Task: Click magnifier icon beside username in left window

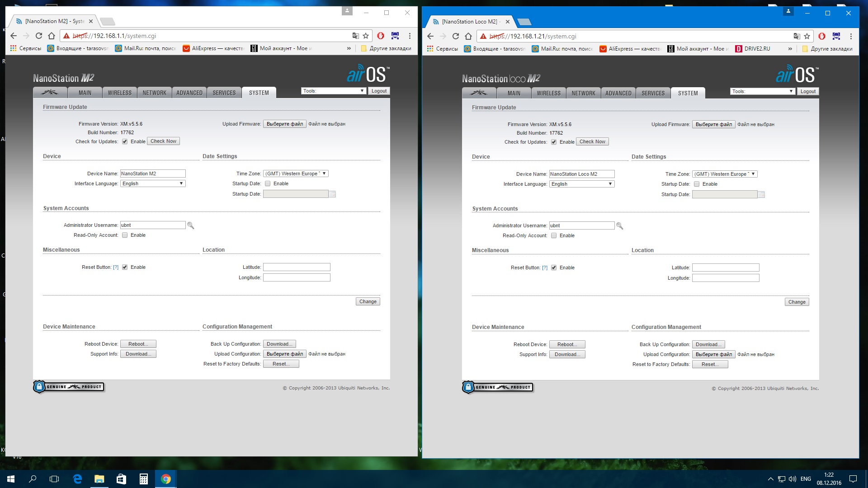Action: tap(191, 225)
